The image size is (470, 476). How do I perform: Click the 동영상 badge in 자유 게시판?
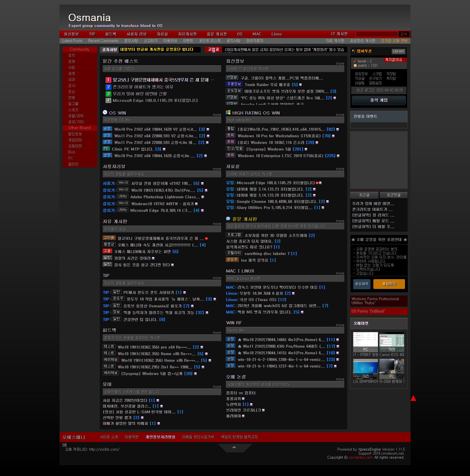tap(109, 244)
